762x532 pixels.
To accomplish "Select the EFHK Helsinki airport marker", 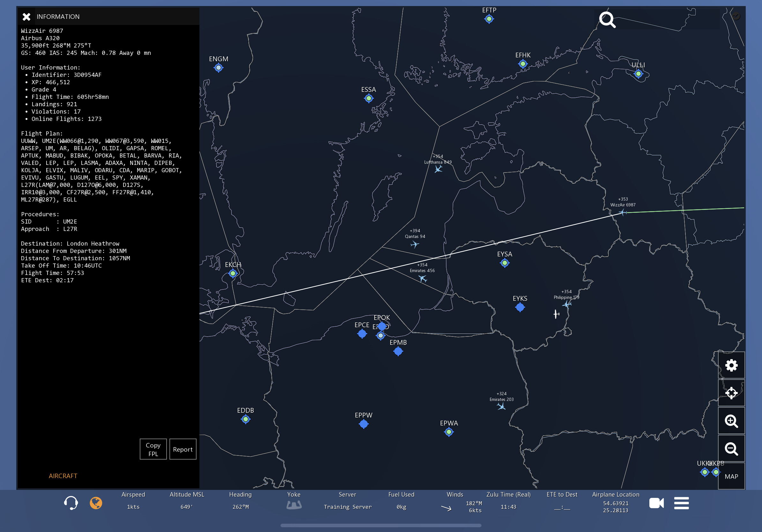I will 523,64.
